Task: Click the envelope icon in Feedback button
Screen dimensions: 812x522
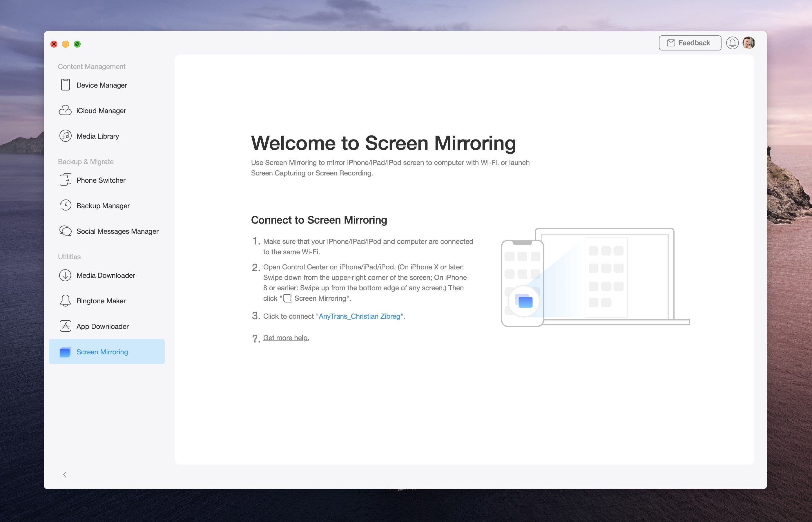Action: click(x=671, y=43)
